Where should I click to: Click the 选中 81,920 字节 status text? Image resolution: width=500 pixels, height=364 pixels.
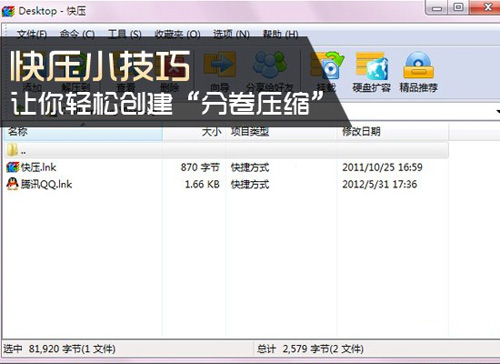tap(60, 349)
